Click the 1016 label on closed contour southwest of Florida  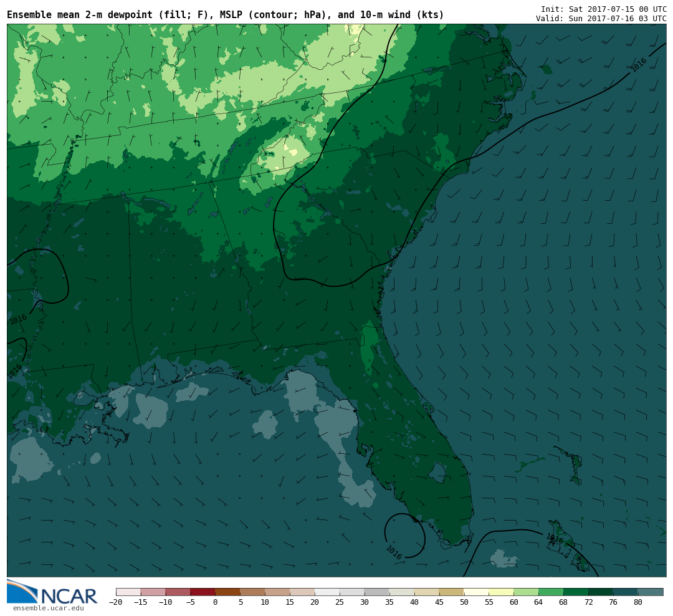394,552
